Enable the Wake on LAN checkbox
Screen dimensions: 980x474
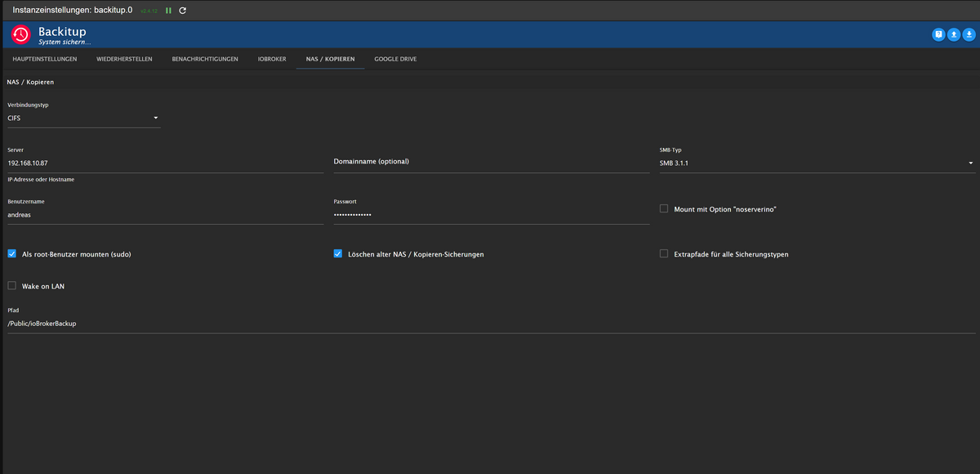click(12, 285)
